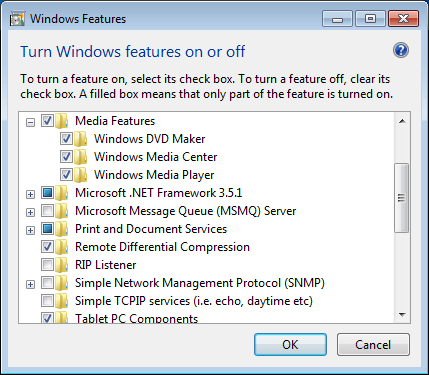Enable Simple TCPIP services checkbox
This screenshot has height=375, width=429.
47,301
